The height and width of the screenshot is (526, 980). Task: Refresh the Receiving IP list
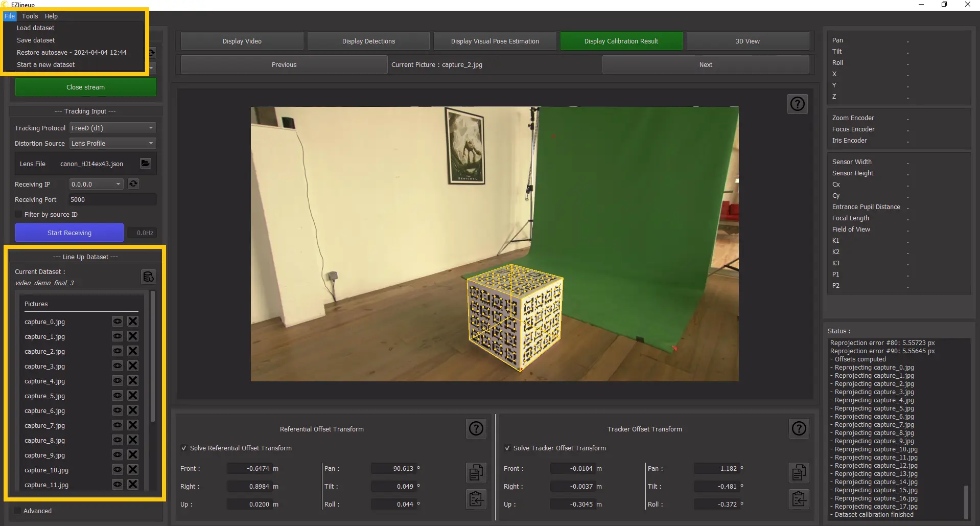pyautogui.click(x=133, y=184)
